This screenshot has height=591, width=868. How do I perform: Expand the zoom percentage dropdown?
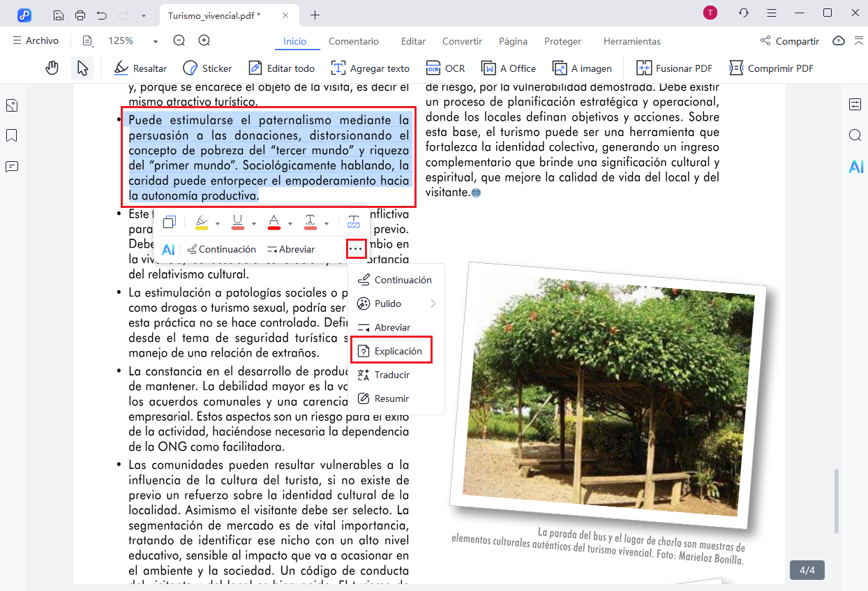coord(156,41)
